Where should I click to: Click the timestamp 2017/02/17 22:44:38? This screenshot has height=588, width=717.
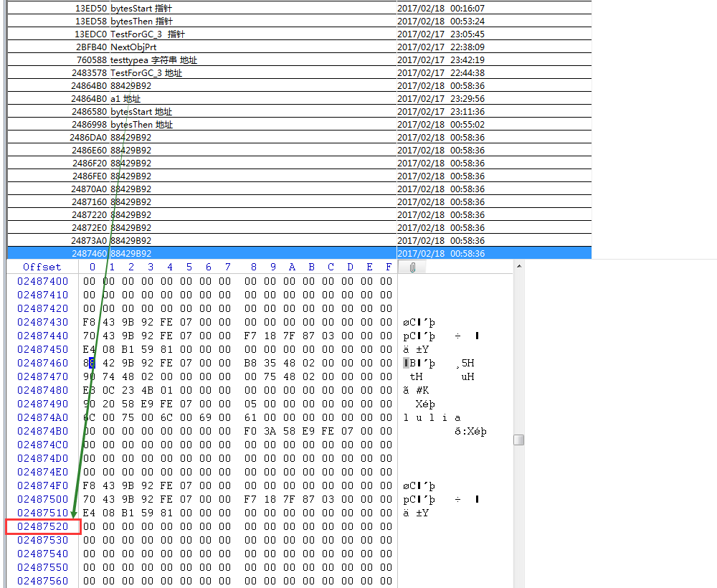(x=441, y=72)
